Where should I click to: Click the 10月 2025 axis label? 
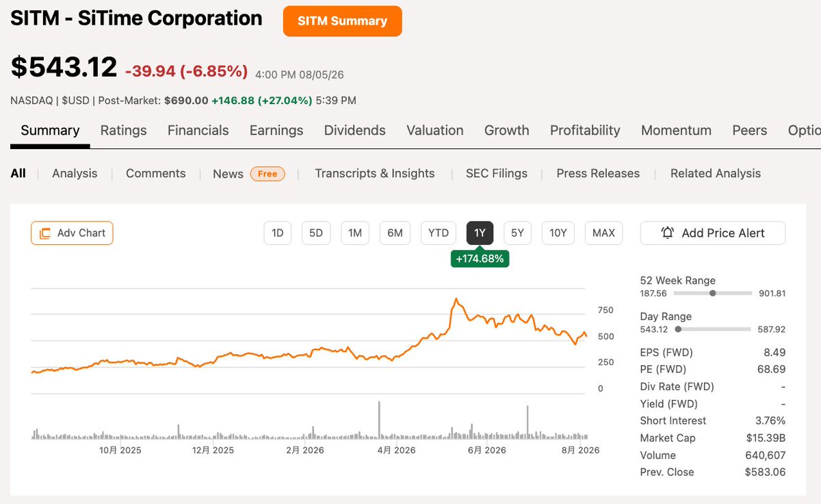click(120, 450)
